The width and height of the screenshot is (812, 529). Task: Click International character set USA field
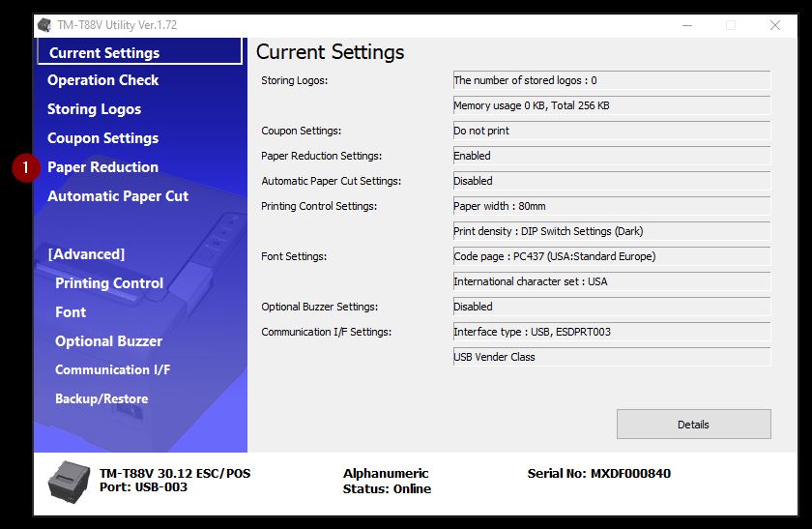(x=612, y=281)
